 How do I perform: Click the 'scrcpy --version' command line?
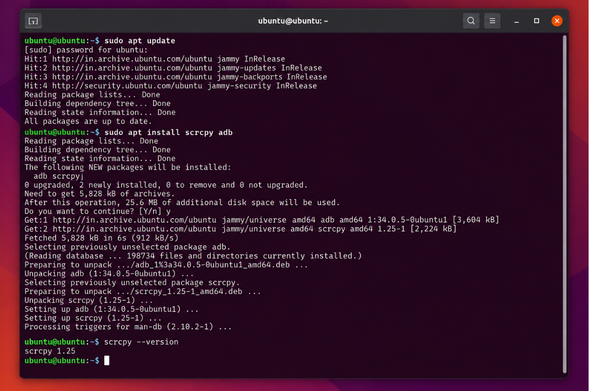click(101, 342)
